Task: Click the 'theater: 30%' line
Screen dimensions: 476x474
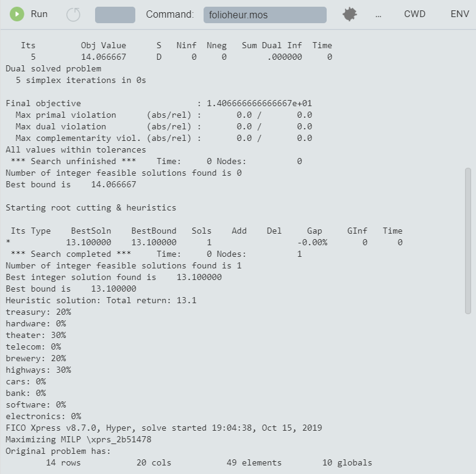Action: pos(36,335)
